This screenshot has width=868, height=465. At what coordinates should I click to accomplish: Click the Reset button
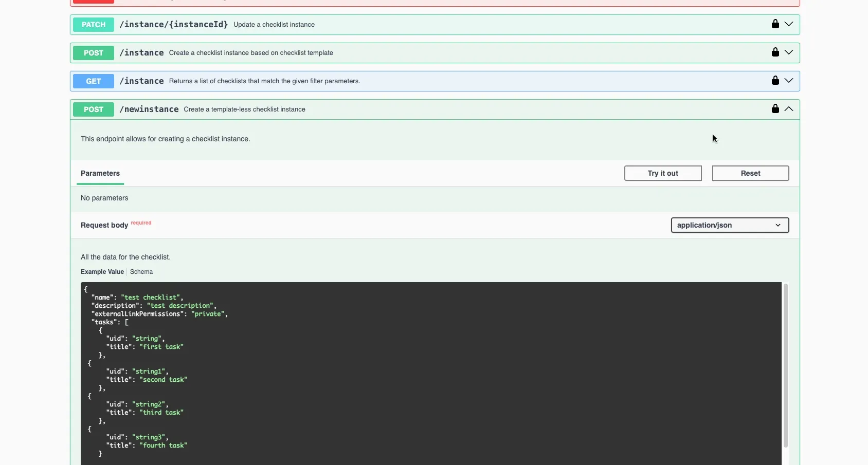coord(750,173)
